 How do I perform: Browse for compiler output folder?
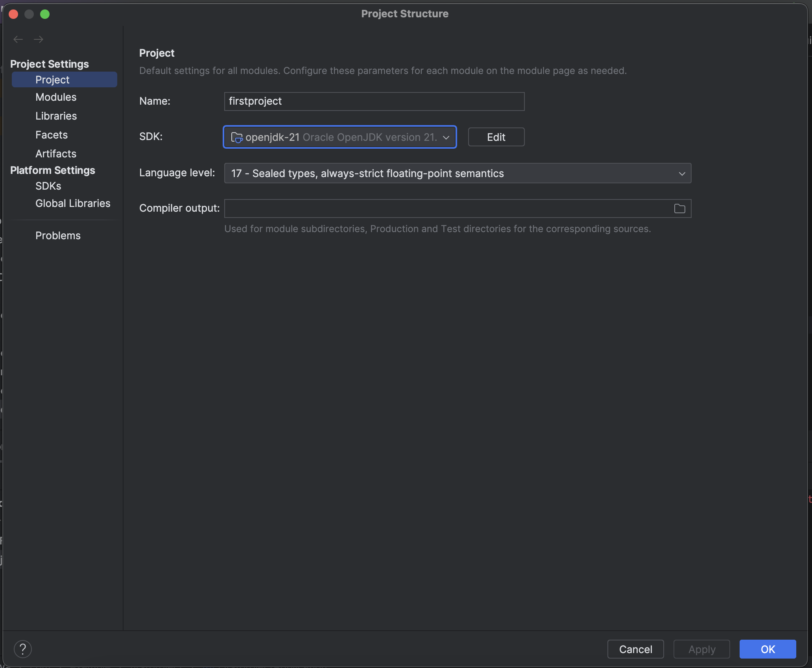pos(679,209)
